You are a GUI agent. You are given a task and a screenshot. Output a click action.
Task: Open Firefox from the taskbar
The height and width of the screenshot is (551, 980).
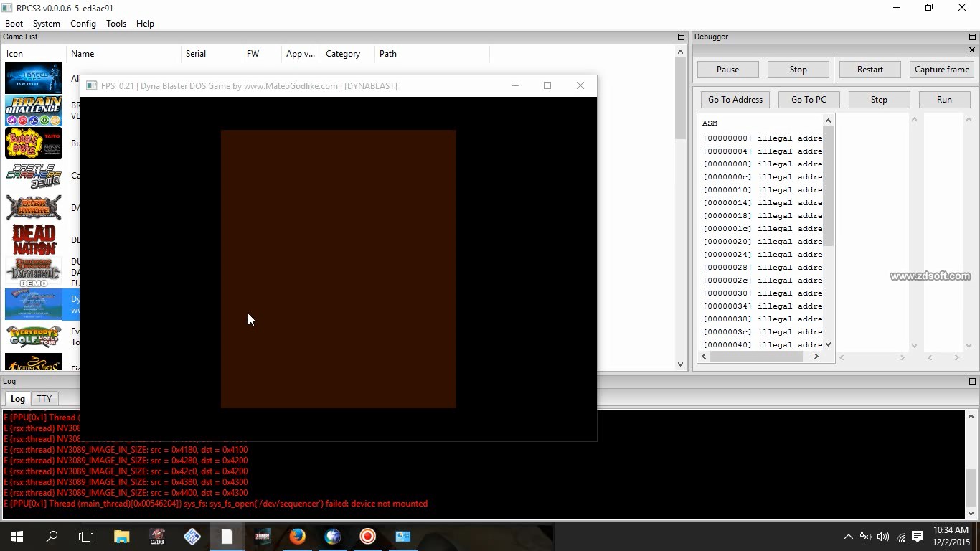(297, 536)
